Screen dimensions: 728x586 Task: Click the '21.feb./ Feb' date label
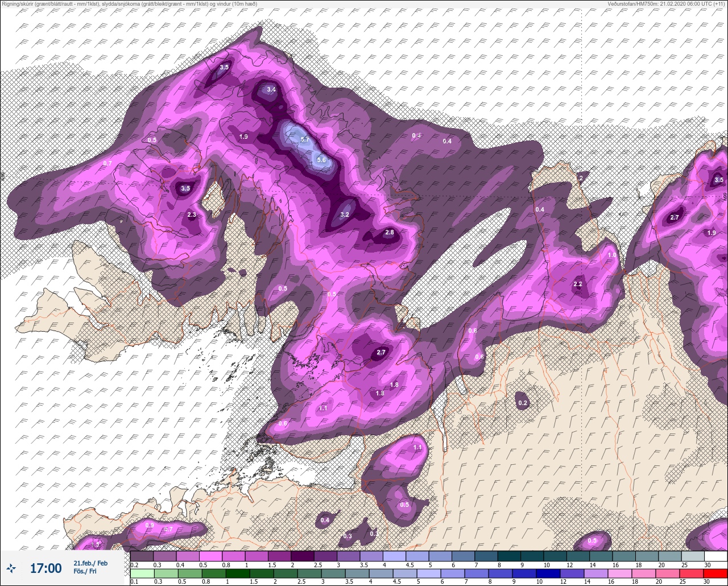point(90,563)
